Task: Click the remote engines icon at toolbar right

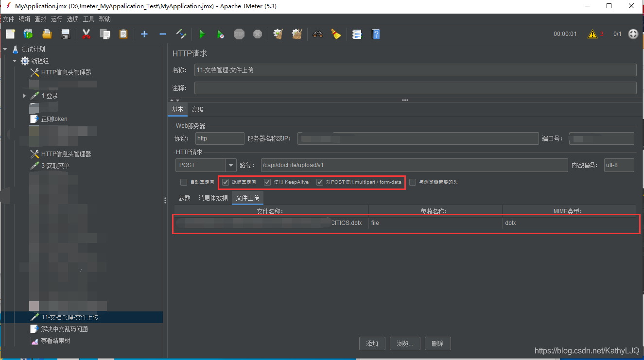Action: coord(633,34)
